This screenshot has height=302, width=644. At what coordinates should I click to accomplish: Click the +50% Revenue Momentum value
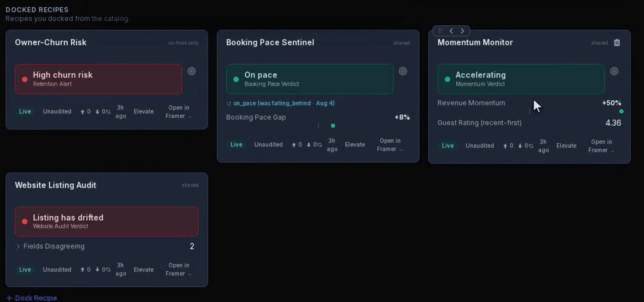click(612, 103)
